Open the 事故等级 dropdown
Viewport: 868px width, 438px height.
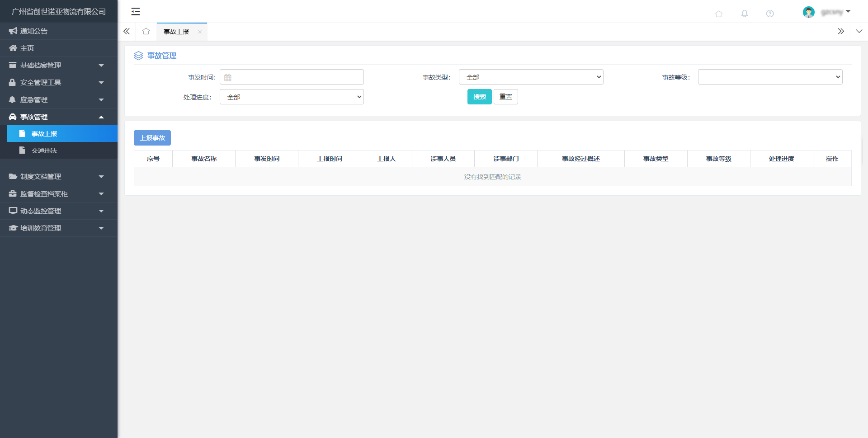tap(769, 77)
